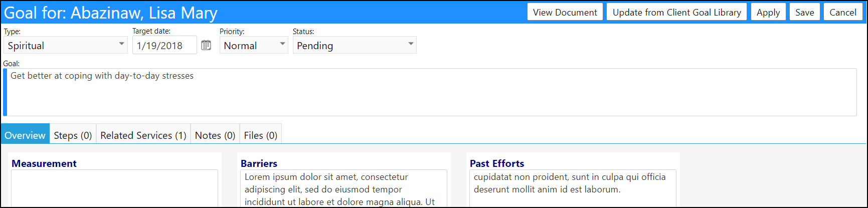Click the Apply button
Viewport: 868px width, 208px height.
click(x=768, y=12)
